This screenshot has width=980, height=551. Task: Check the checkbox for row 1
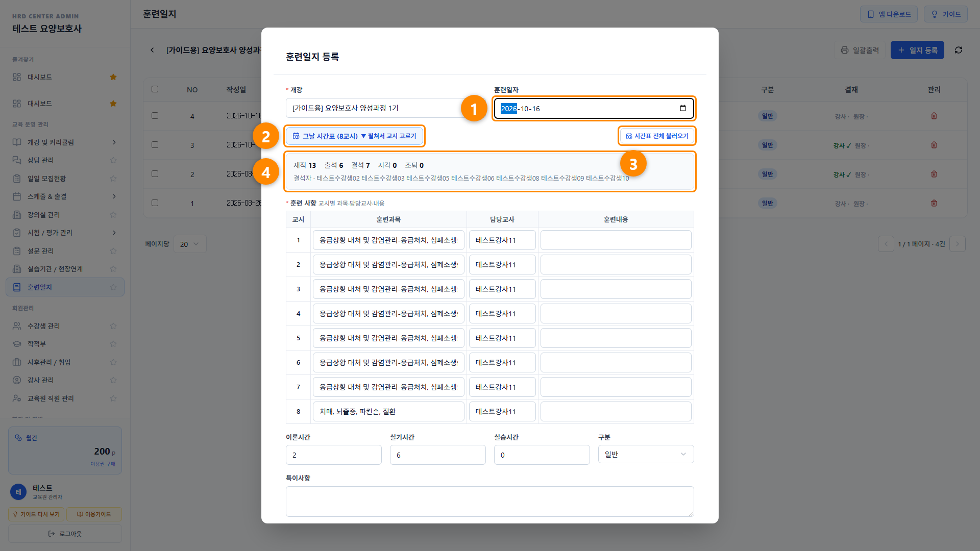[x=155, y=203]
